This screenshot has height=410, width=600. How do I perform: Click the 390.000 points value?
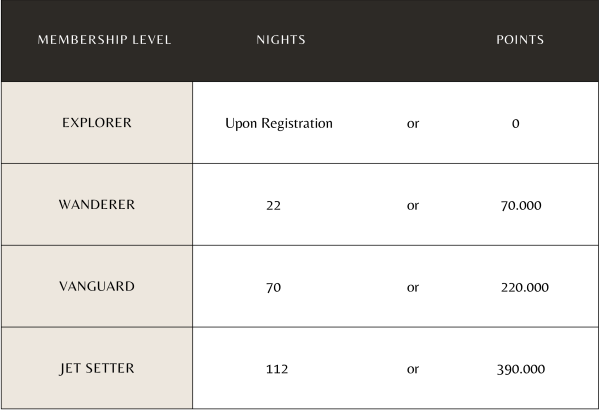click(521, 369)
